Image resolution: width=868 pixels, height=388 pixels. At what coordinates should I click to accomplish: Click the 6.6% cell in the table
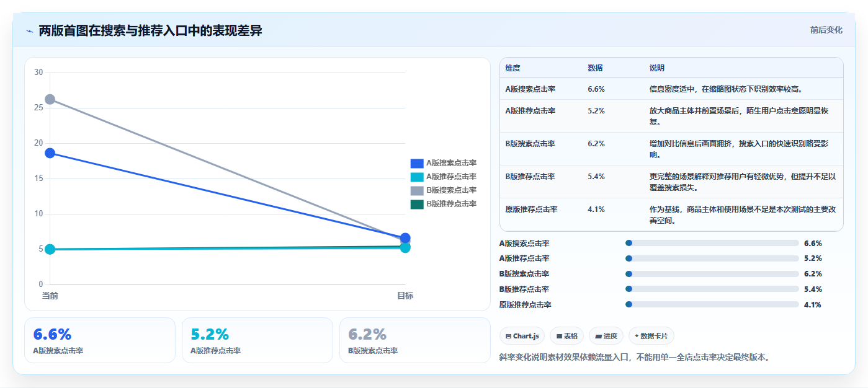pyautogui.click(x=596, y=89)
